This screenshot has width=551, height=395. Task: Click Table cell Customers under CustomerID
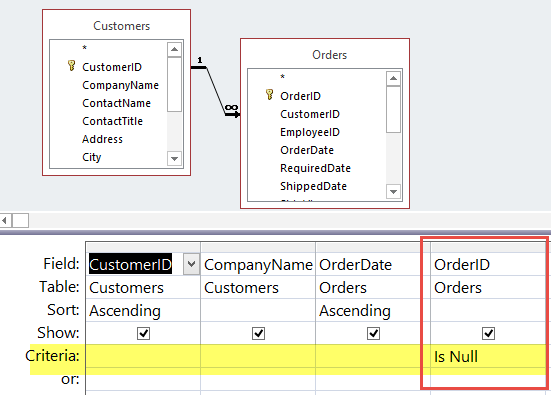[143, 287]
